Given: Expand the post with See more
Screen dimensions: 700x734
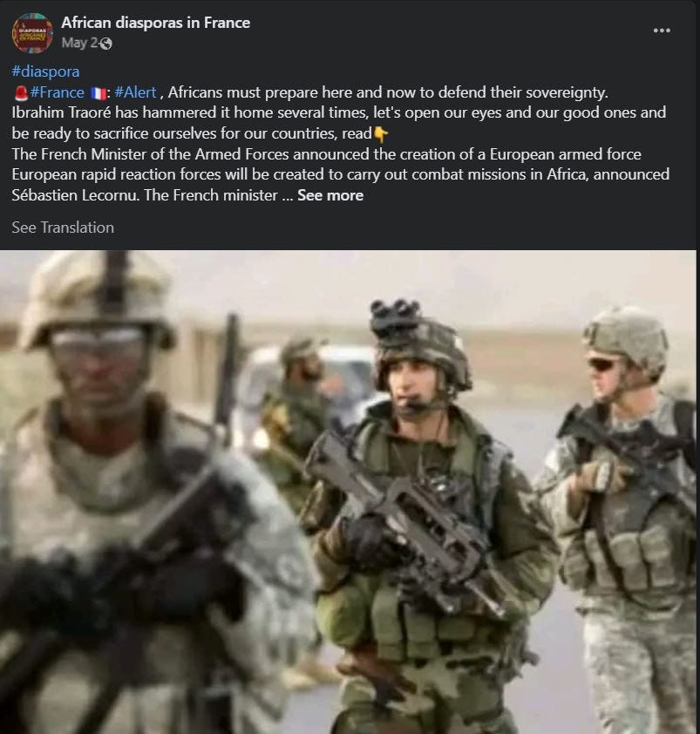Looking at the screenshot, I should point(330,195).
